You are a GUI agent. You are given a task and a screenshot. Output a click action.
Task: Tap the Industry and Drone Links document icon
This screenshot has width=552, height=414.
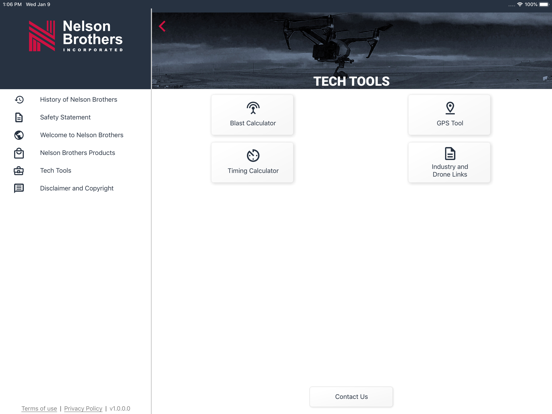(x=450, y=153)
